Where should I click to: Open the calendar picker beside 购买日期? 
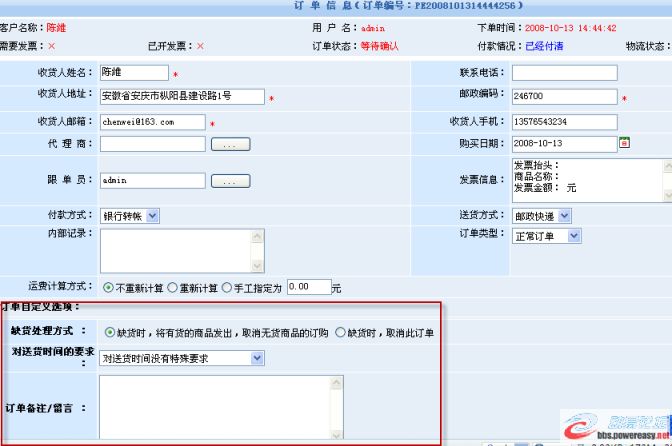(x=625, y=143)
